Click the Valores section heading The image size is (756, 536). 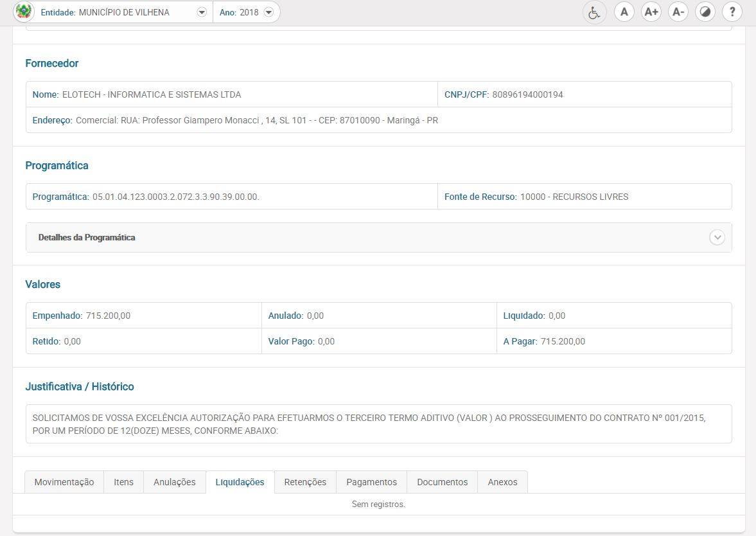coord(43,284)
